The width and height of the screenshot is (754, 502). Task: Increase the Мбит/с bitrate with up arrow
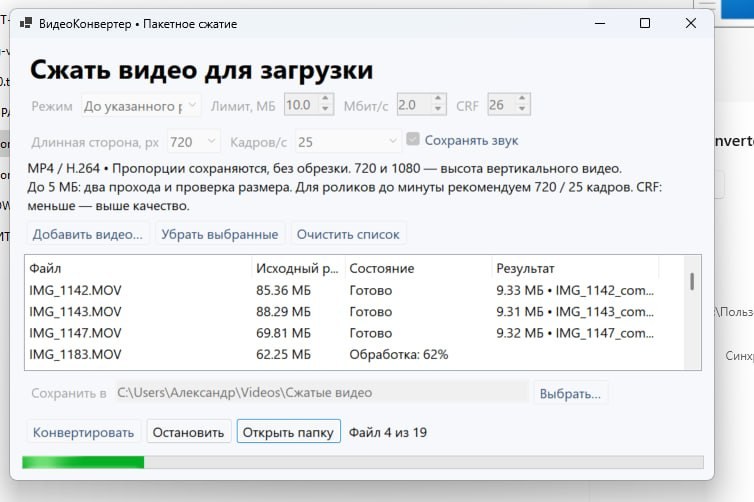click(x=438, y=99)
